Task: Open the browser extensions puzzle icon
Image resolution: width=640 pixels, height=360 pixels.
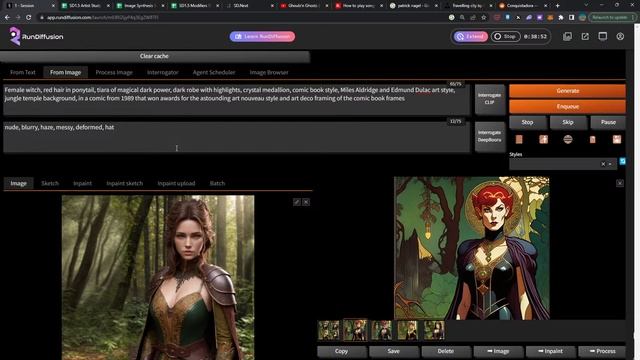Action: click(x=561, y=18)
